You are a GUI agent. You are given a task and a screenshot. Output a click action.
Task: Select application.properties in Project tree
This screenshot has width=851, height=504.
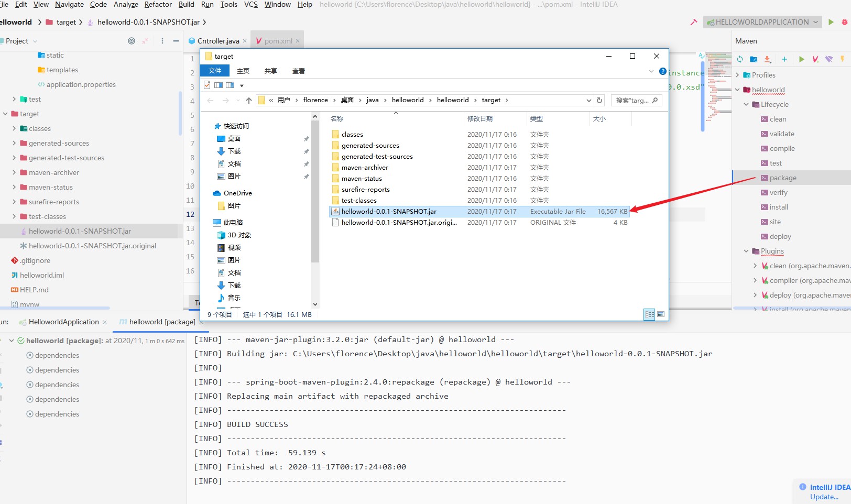(x=81, y=84)
